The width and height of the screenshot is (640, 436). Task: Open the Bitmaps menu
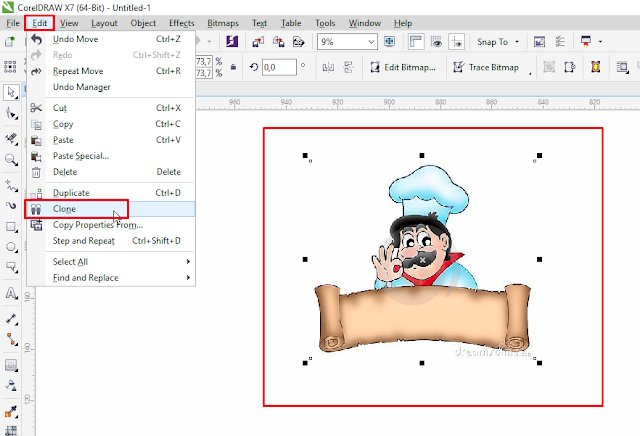coord(223,23)
